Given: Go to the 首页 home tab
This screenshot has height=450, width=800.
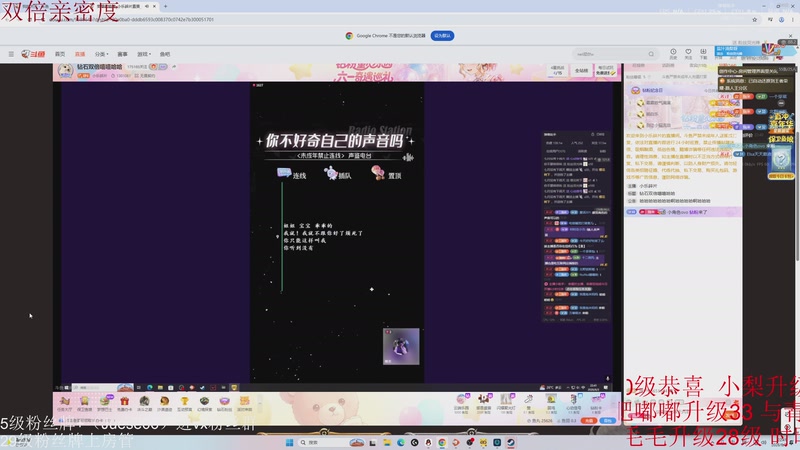Looking at the screenshot, I should (60, 54).
